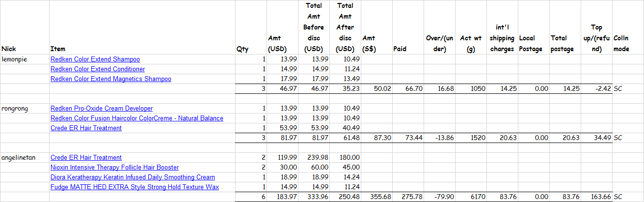Click the SC cell in angelinetan's total row
Screen dimensions: 644x202
628,197
